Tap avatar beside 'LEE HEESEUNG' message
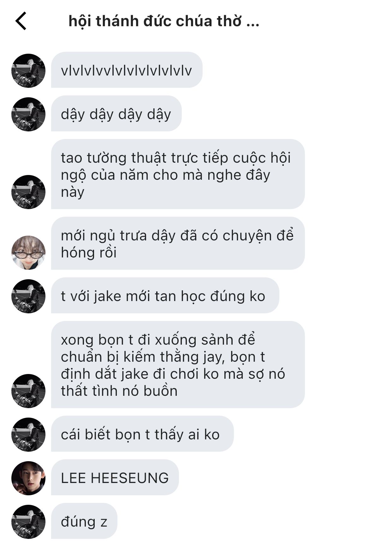This screenshot has width=392, height=543. click(x=28, y=478)
